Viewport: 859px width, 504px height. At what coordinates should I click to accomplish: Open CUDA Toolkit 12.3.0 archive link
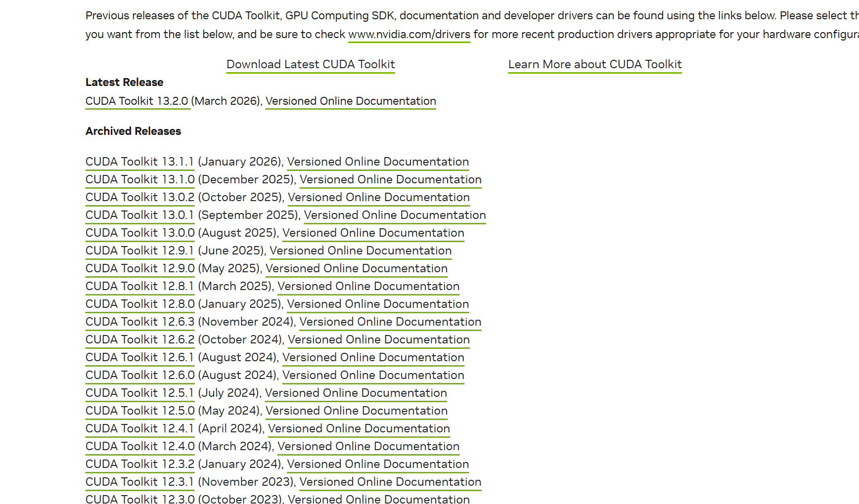coord(140,499)
